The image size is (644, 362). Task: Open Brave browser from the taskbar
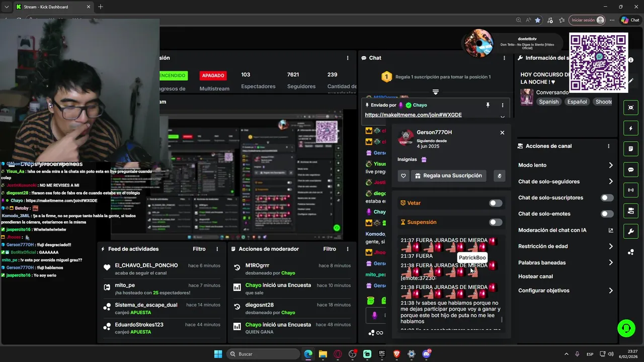point(396,354)
